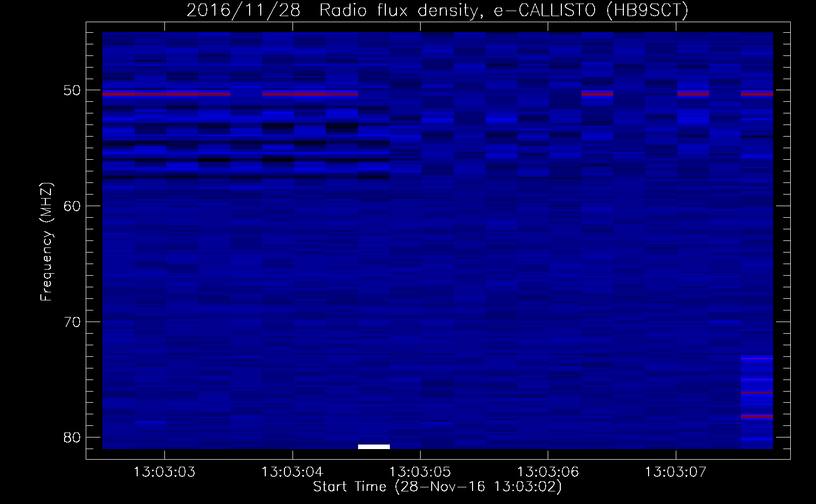Click the 50 frequency tick label

click(x=72, y=91)
